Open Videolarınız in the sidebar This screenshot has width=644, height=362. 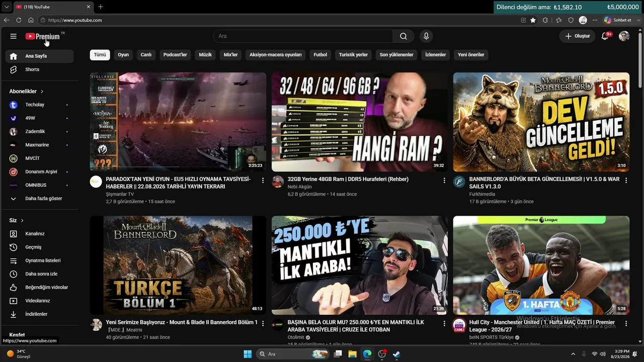(40, 301)
